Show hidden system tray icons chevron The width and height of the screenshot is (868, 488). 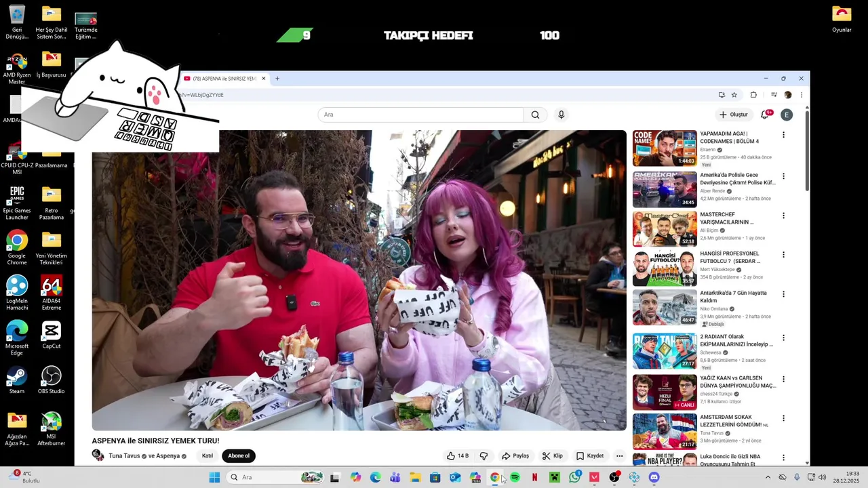pyautogui.click(x=768, y=478)
